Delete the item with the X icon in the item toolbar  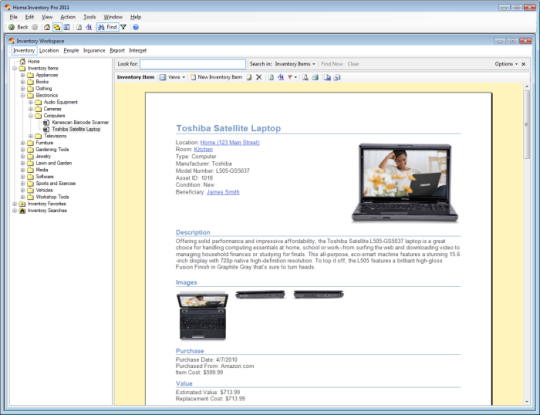[259, 77]
